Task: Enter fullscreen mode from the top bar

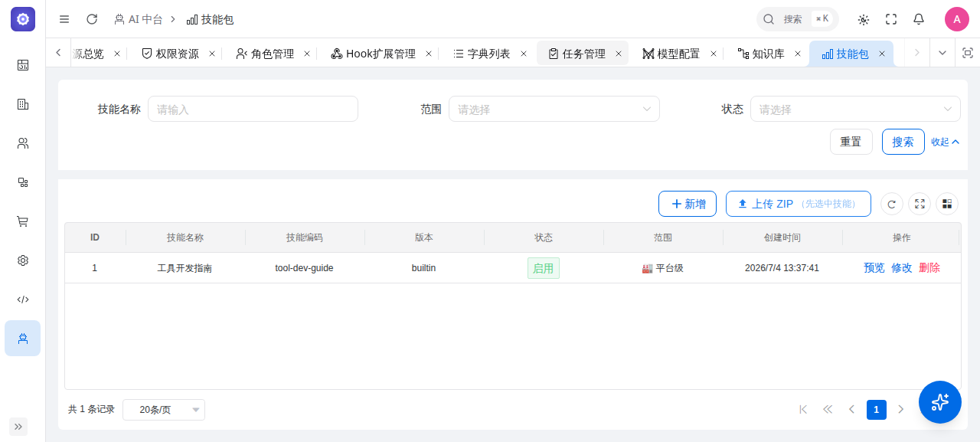Action: pyautogui.click(x=891, y=19)
